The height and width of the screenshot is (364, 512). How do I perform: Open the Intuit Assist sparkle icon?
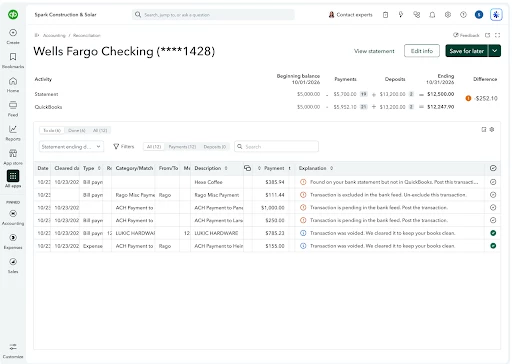click(x=496, y=15)
